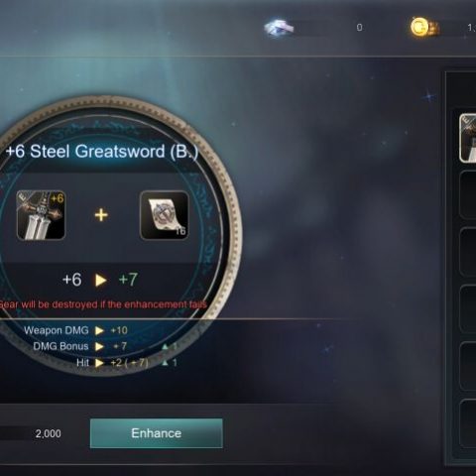Select the greatsword thumbnail in inventory list
Screen dimensions: 476x476
click(468, 138)
